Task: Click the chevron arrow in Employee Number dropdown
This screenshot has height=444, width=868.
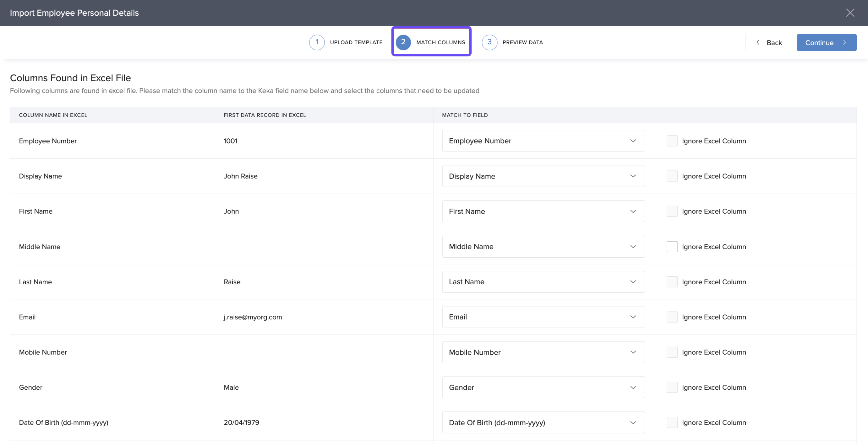Action: (x=633, y=141)
